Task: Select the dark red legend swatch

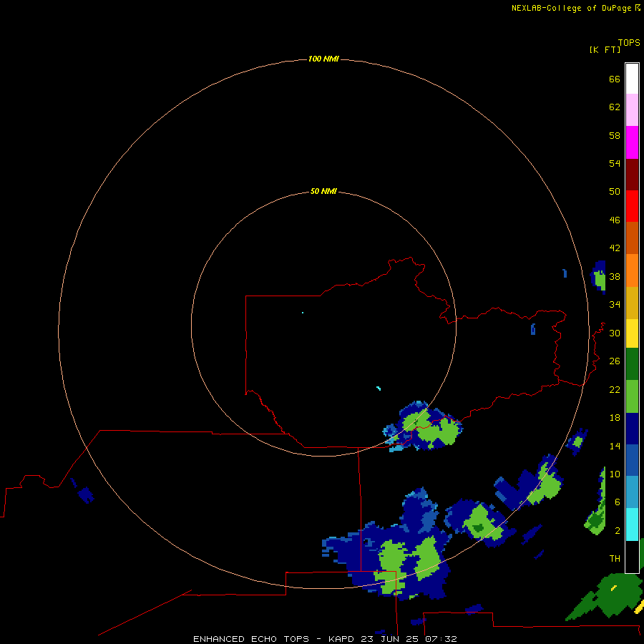Action: (x=632, y=174)
